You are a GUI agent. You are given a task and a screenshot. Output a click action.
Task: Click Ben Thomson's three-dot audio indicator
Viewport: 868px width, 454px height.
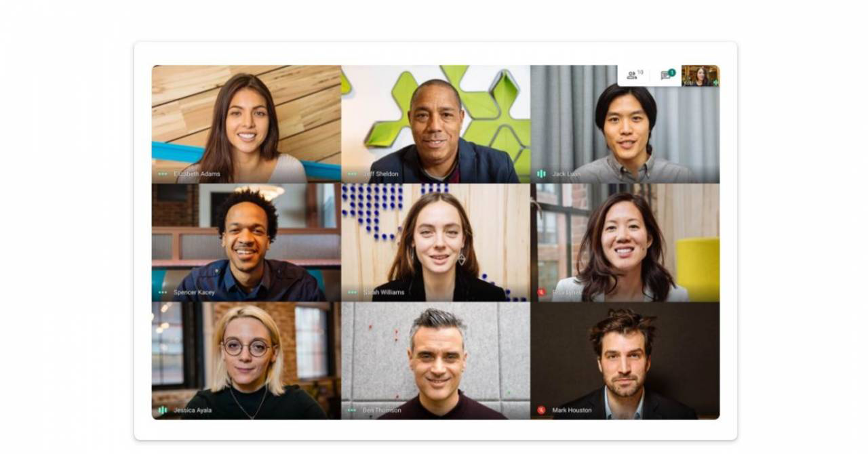352,410
